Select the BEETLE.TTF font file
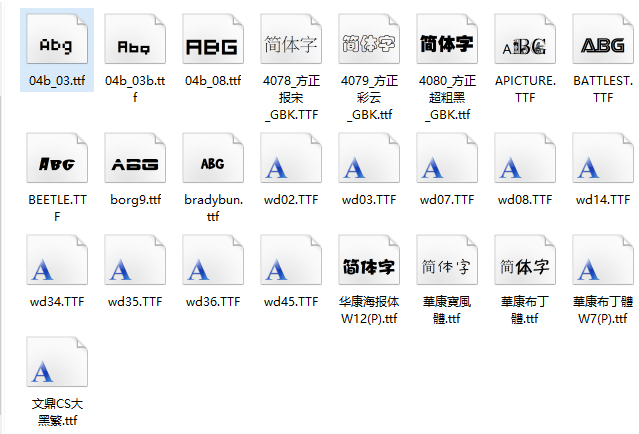The width and height of the screenshot is (639, 434). point(57,160)
